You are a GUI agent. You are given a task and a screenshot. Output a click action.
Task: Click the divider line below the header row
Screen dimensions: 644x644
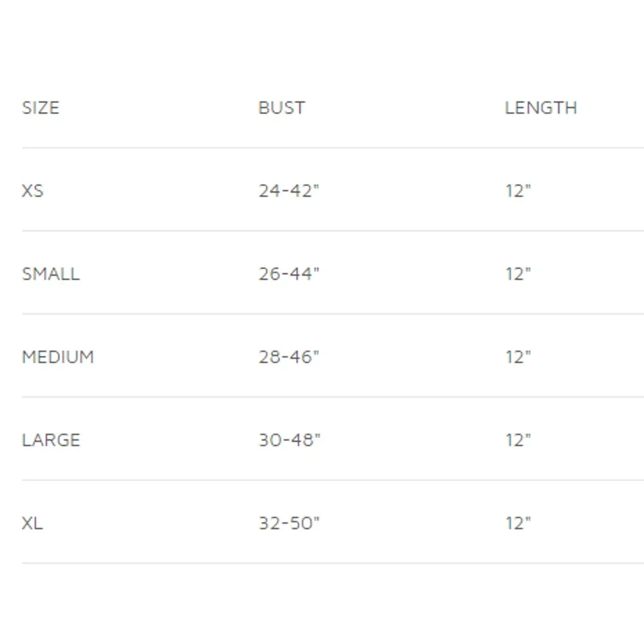[333, 147]
